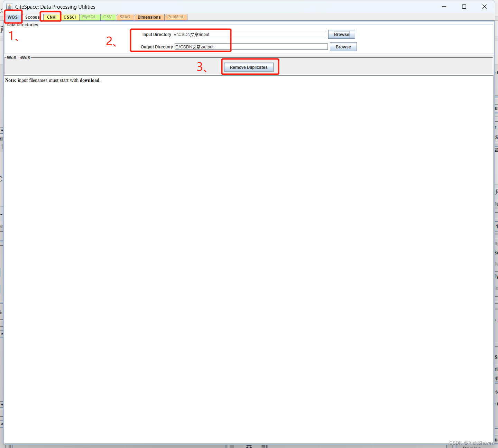Open the CSV tab
Screen dimensions: 498x448
tap(108, 17)
